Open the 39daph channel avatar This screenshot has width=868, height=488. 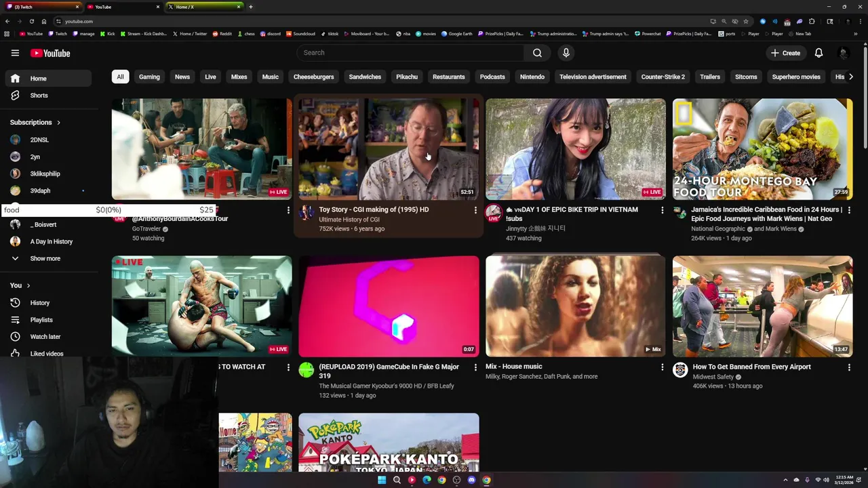tap(15, 190)
